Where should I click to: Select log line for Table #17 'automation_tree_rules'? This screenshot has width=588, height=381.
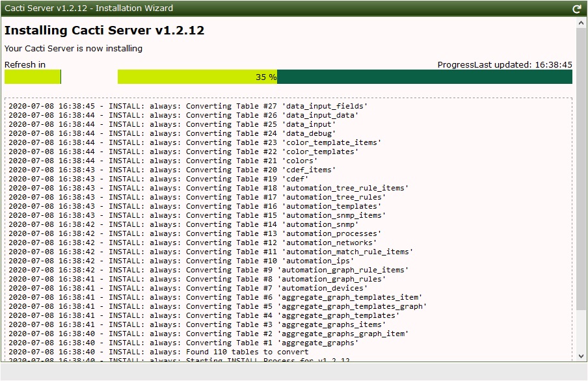coord(197,197)
